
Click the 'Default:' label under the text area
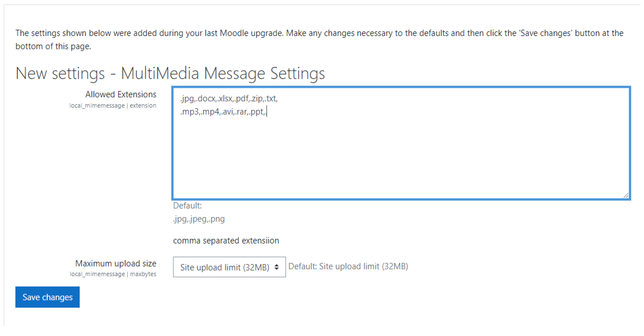pos(187,206)
